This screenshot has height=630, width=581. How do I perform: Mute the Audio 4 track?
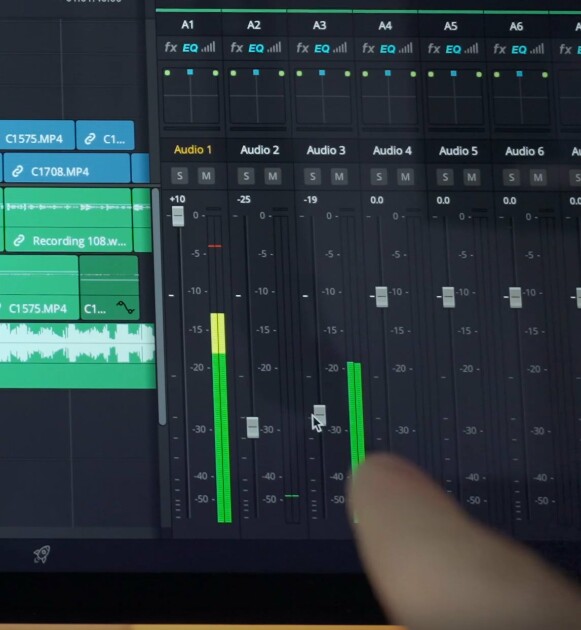pos(405,176)
